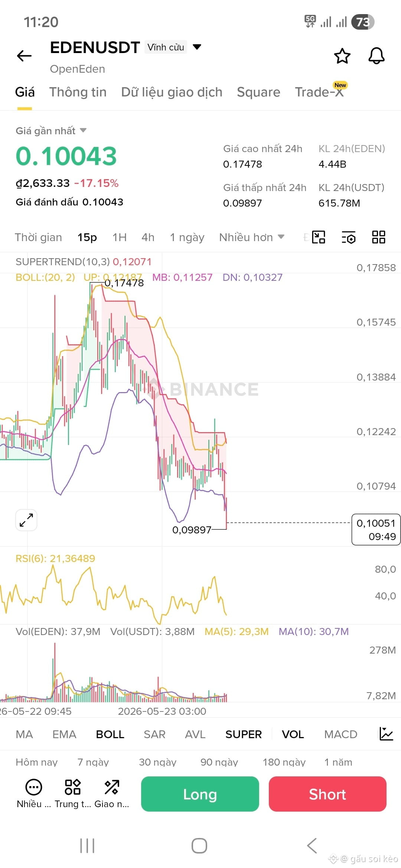Toggle SUPER supertrend indicator off
Image resolution: width=401 pixels, height=868 pixels.
244,734
